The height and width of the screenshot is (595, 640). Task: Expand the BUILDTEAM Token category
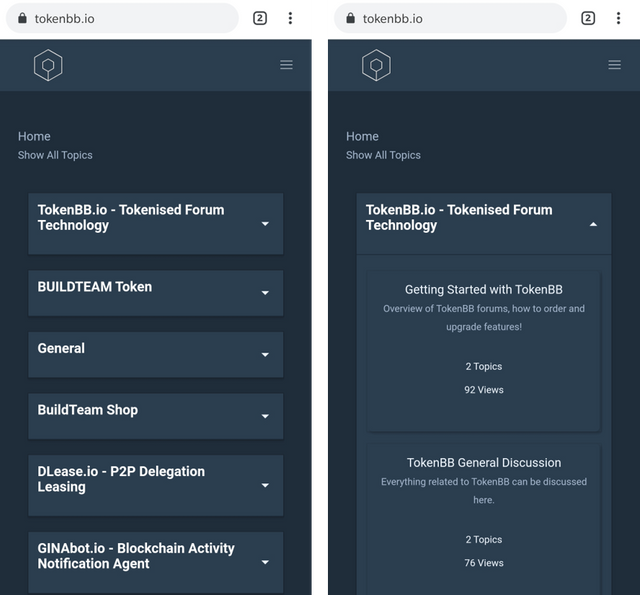(156, 293)
